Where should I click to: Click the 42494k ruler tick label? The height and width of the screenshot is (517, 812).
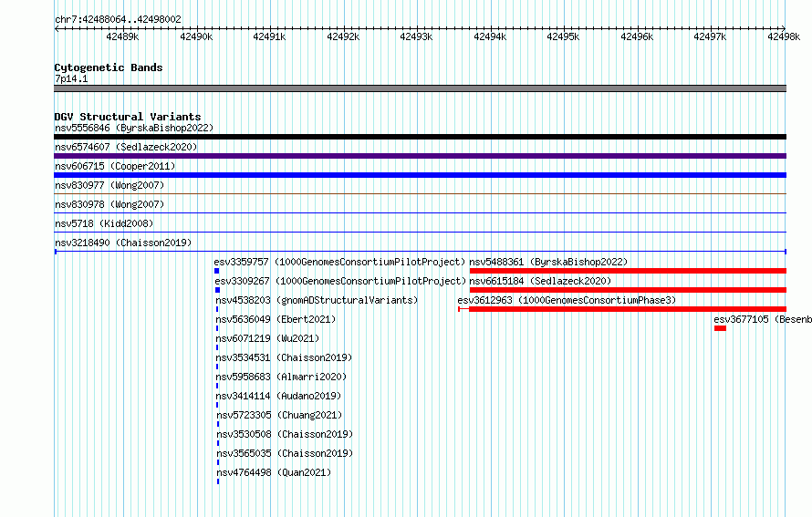(x=490, y=36)
